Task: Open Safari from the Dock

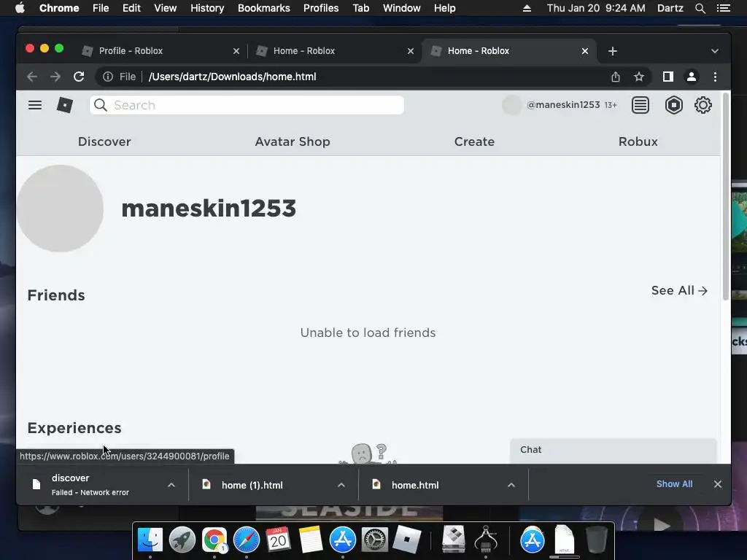Action: pyautogui.click(x=247, y=540)
